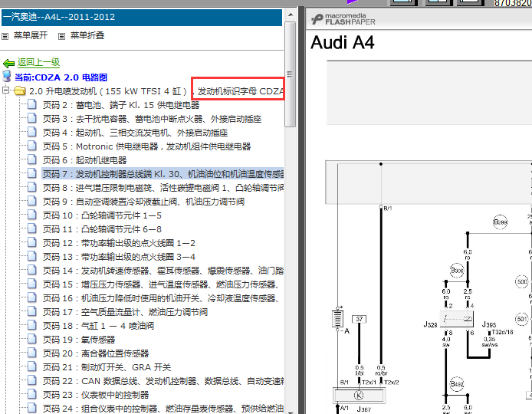This screenshot has width=532, height=414.
Task: Click the document icon beside 页码 14
Action: click(x=32, y=270)
